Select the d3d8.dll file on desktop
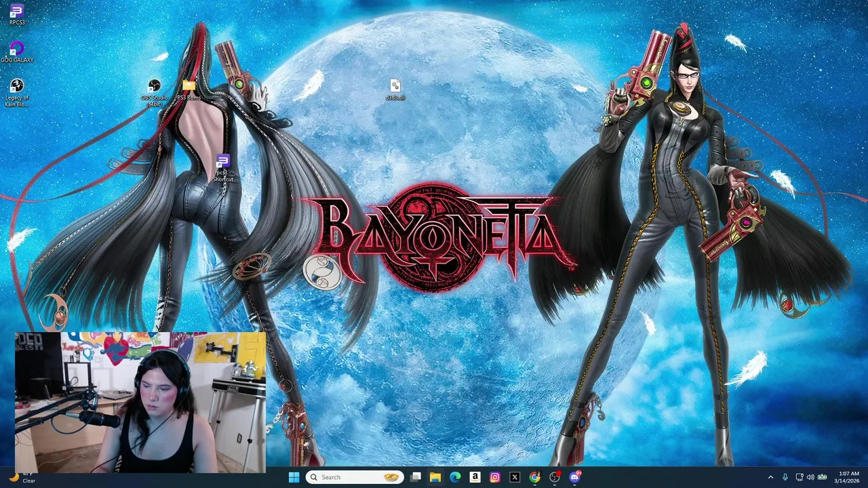The width and height of the screenshot is (868, 488). 395,89
